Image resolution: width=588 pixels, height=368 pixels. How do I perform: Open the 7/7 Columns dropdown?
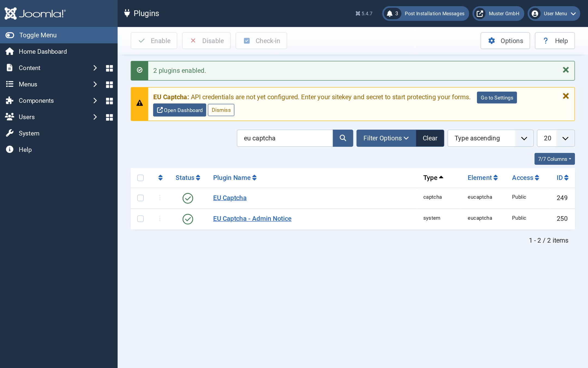pos(555,159)
